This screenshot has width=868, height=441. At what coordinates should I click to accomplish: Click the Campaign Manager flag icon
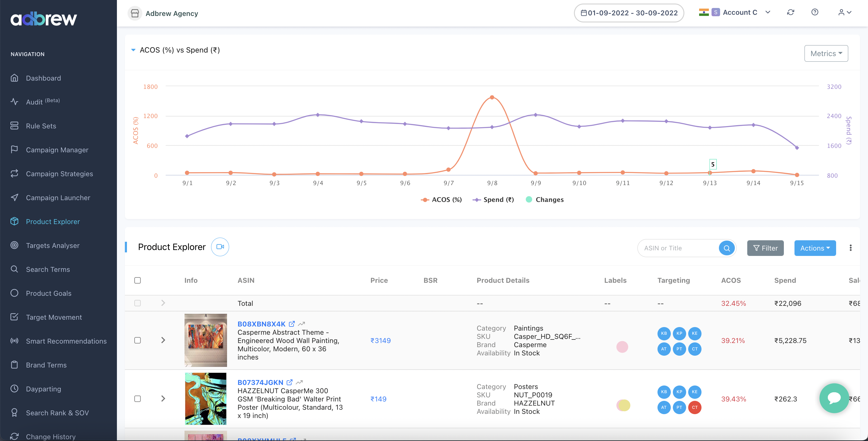14,149
